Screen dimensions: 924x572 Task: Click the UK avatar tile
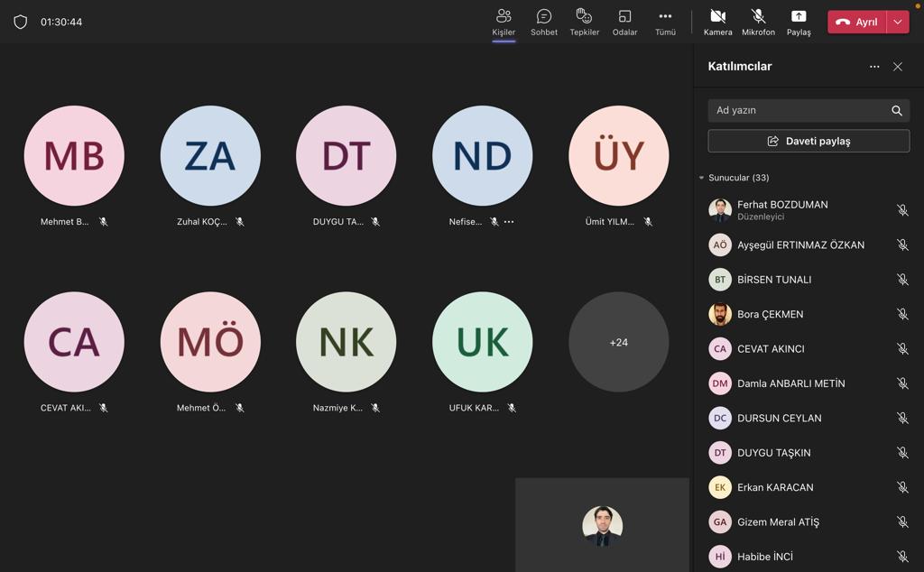[x=482, y=342]
